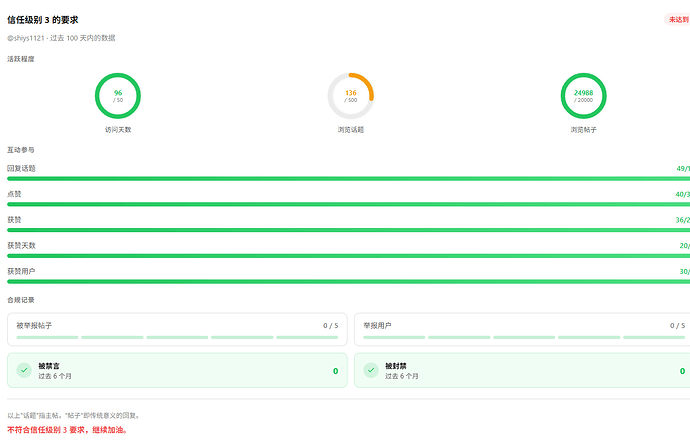
Task: Click the 0 / 5 value in 被举报帖子
Action: 330,326
